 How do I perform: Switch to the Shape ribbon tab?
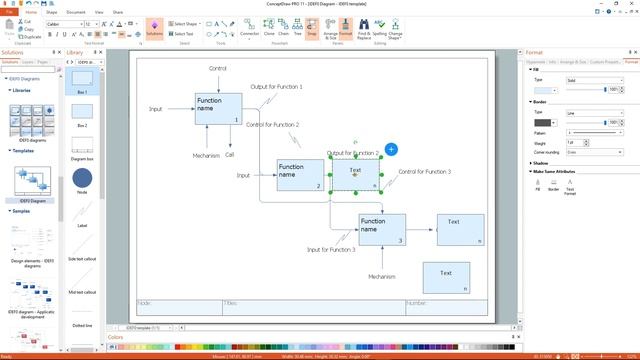coord(51,12)
